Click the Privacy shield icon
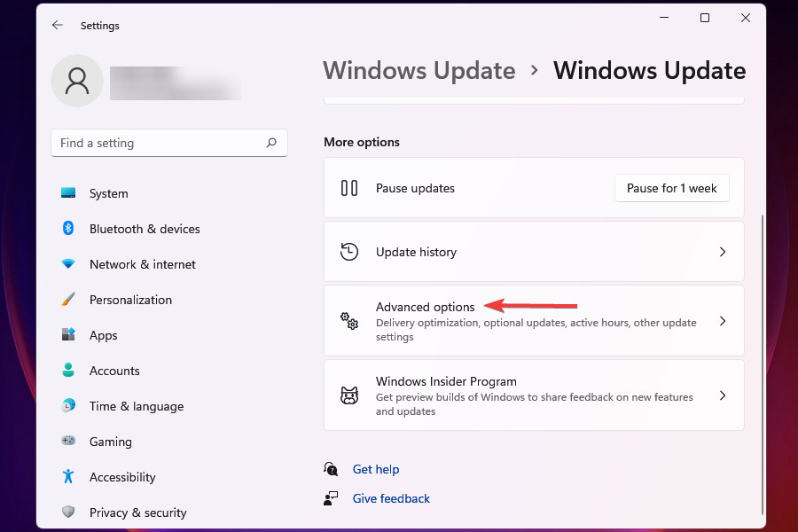Image resolution: width=798 pixels, height=532 pixels. pos(68,512)
